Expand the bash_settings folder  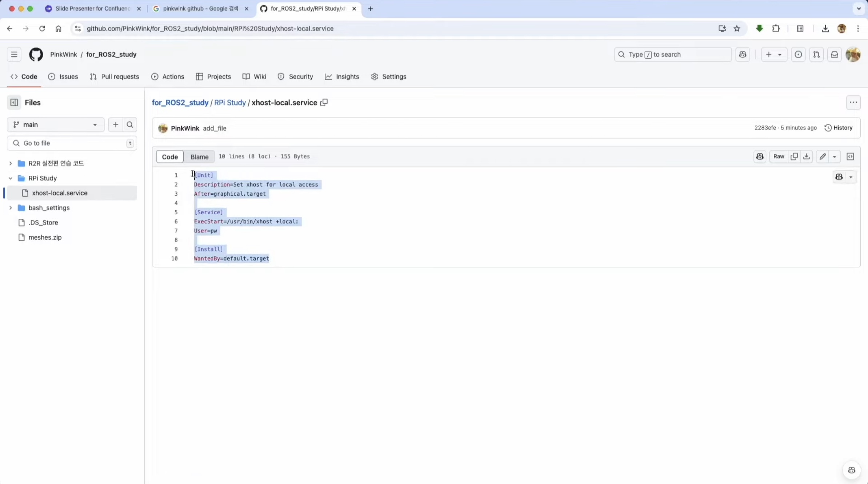(x=11, y=208)
